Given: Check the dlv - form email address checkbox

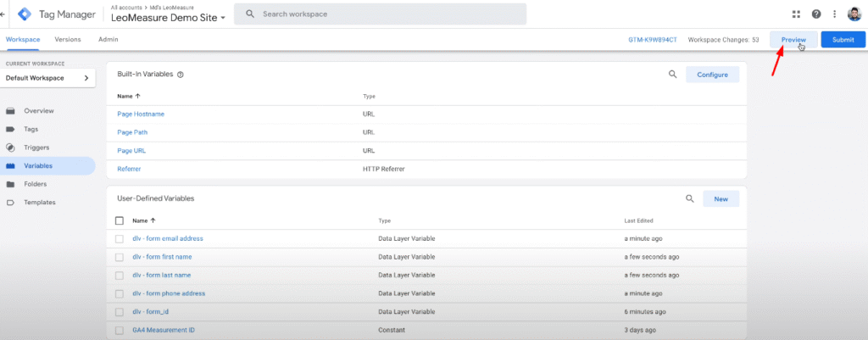Looking at the screenshot, I should 119,238.
